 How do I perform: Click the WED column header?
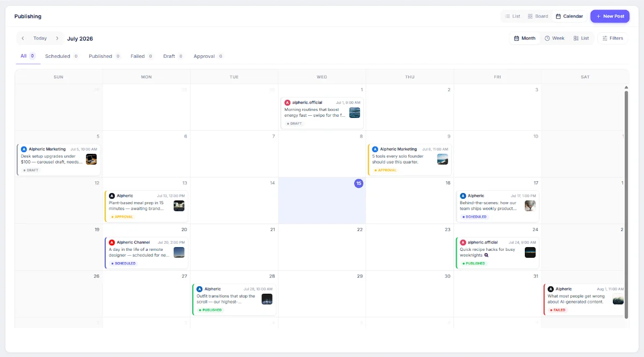click(322, 77)
